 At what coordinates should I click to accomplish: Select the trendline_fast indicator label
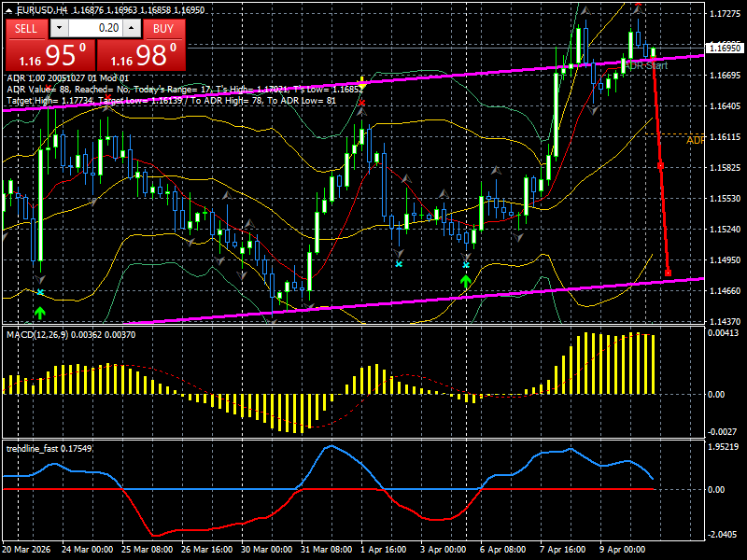tap(35, 446)
